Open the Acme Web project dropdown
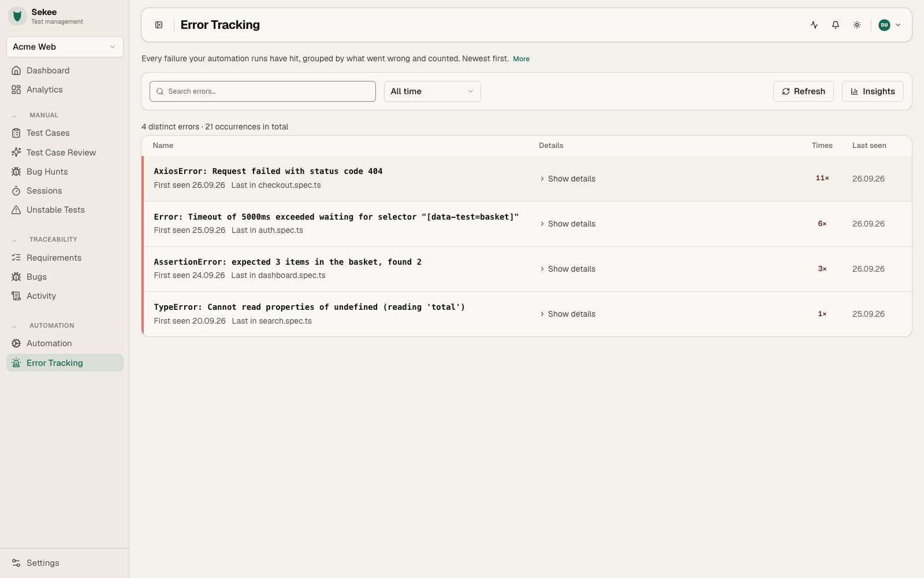 tap(65, 47)
